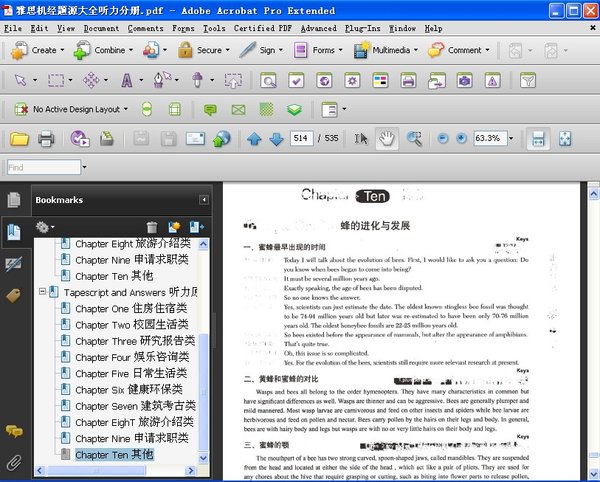Viewport: 600px width, 482px height.
Task: Toggle the Fit Width scrolling mode button
Action: 538,139
